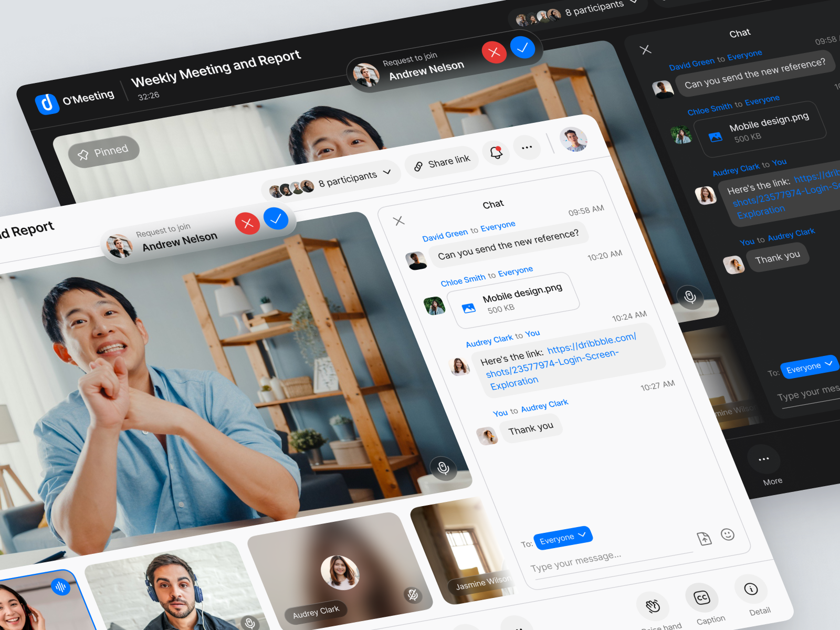Viewport: 840px width, 630px height.
Task: Click Chat heading in light window
Action: [493, 204]
